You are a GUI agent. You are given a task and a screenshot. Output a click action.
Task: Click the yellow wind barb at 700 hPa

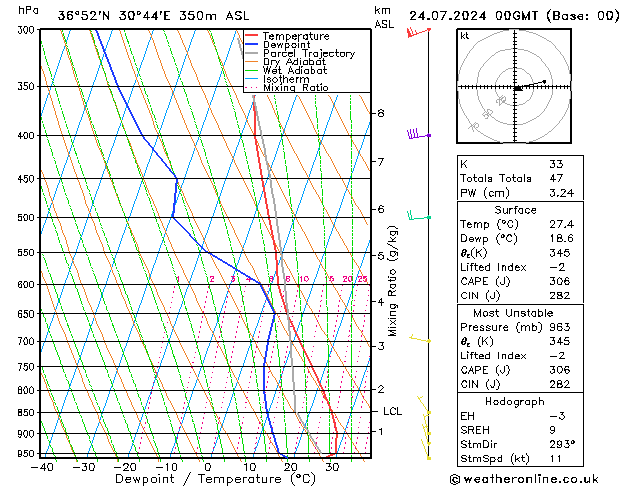tap(420, 339)
